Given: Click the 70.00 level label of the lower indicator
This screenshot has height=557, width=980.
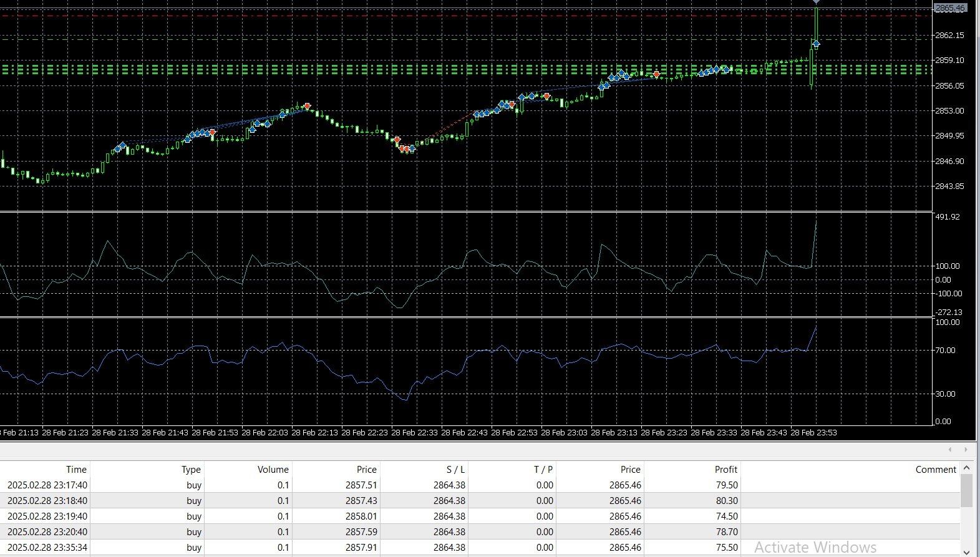Looking at the screenshot, I should tap(945, 350).
